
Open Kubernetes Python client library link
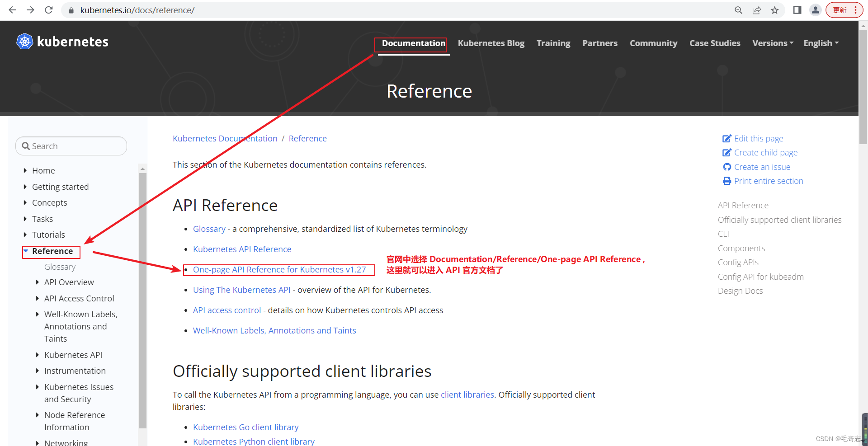point(254,441)
